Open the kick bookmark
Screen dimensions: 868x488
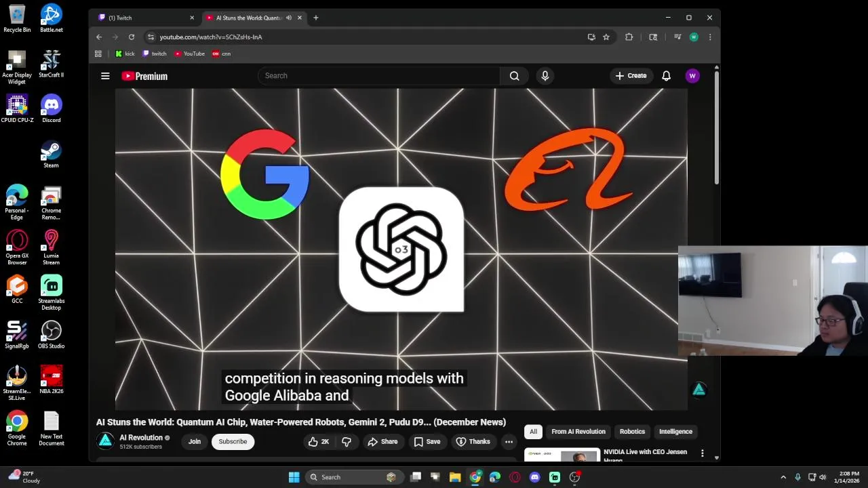[x=125, y=54]
